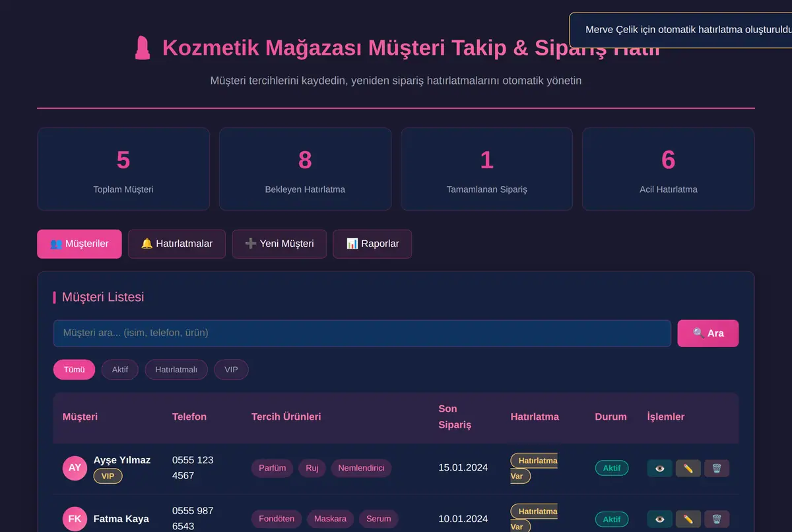792x532 pixels.
Task: Click the Maskara product tag
Action: 331,519
